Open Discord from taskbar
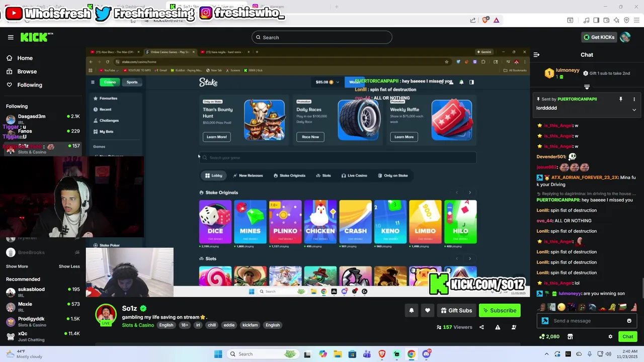The image size is (644, 362). click(x=426, y=354)
